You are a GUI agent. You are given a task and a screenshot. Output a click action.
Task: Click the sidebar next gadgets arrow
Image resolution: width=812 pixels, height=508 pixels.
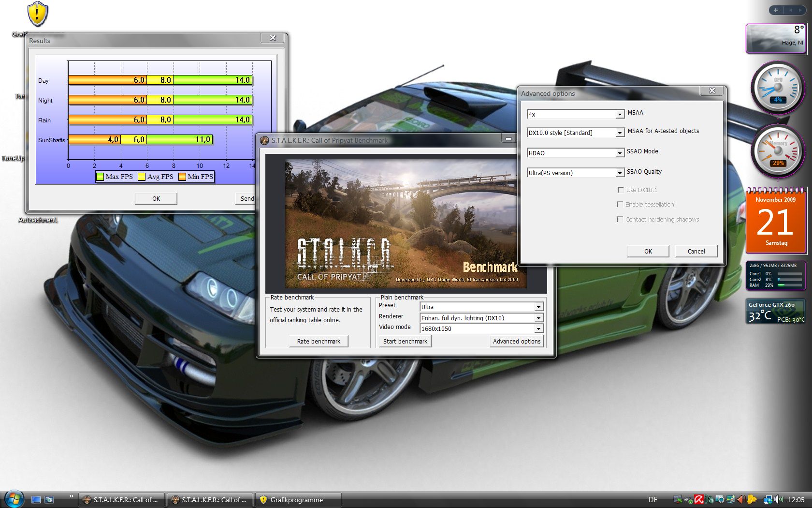pos(800,10)
